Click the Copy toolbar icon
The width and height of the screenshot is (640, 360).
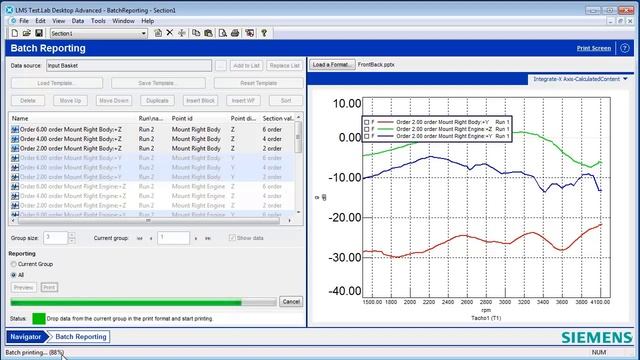(196, 33)
